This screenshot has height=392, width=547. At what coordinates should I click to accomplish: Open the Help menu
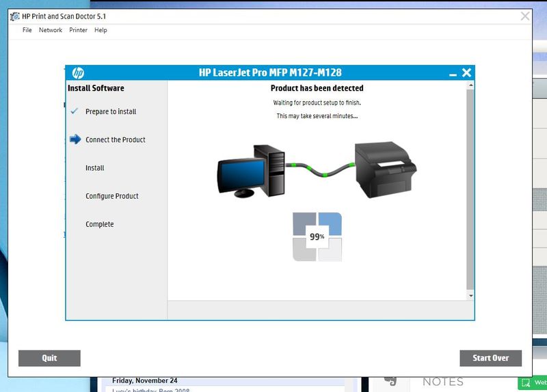101,30
